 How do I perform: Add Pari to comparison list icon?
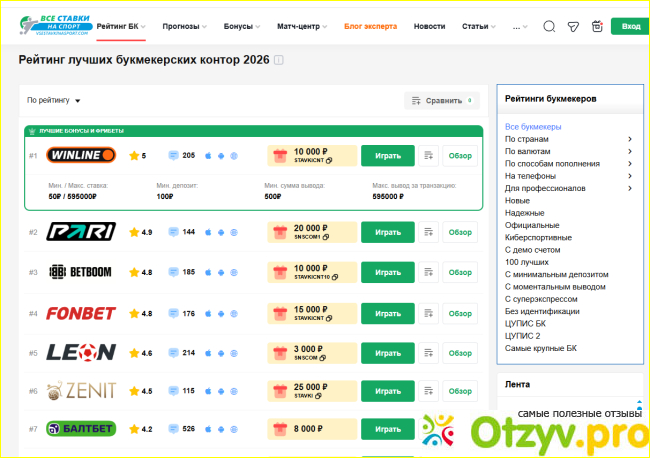pyautogui.click(x=429, y=232)
